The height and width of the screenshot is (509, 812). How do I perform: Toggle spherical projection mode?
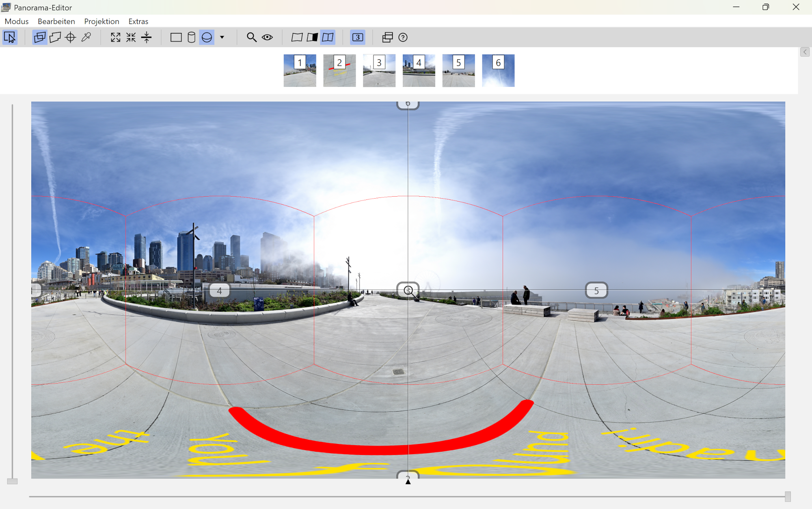click(x=207, y=37)
